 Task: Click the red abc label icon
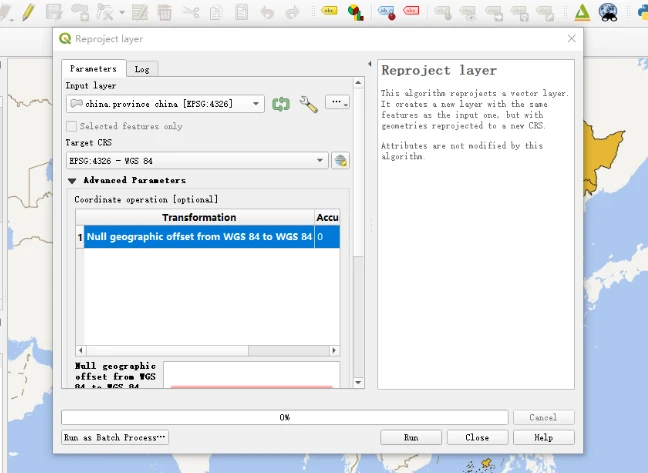click(x=411, y=11)
